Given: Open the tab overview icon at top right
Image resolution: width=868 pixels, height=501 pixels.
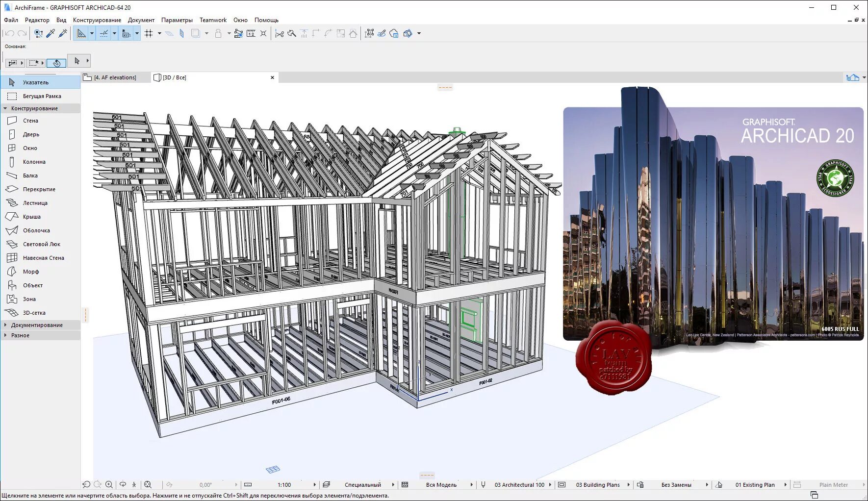Looking at the screenshot, I should click(x=853, y=77).
